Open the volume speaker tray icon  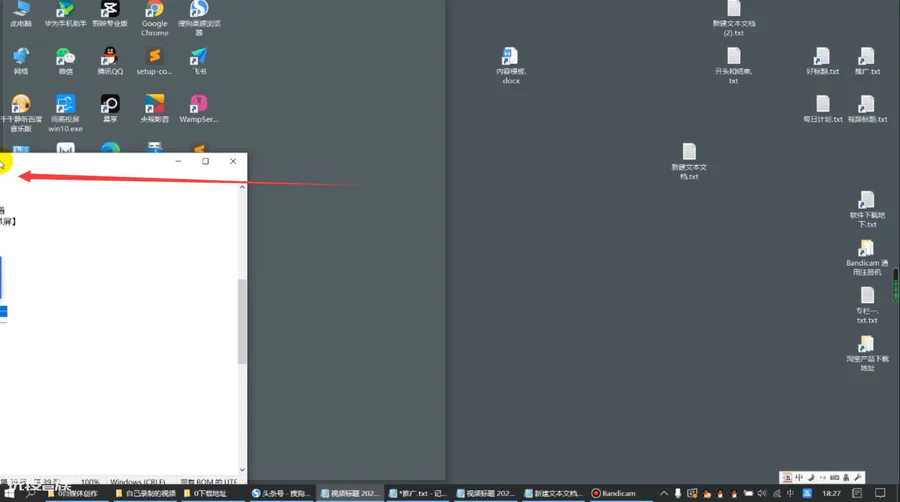[762, 493]
